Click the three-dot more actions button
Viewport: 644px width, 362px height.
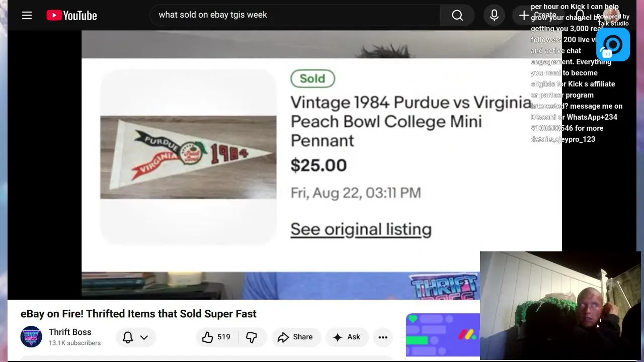pyautogui.click(x=383, y=337)
